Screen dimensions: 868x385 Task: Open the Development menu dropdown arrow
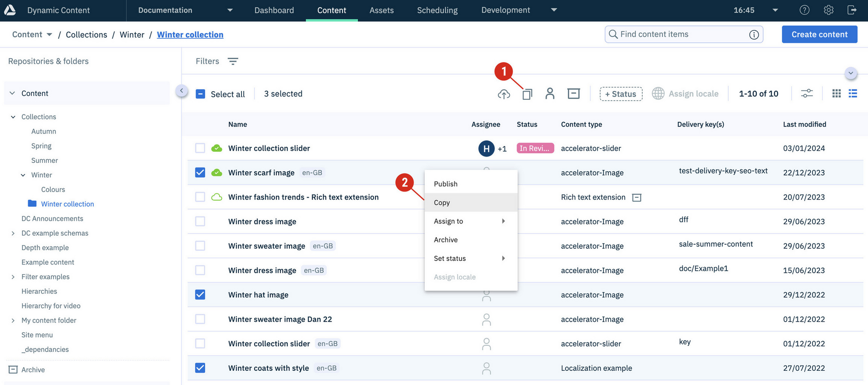pos(554,10)
